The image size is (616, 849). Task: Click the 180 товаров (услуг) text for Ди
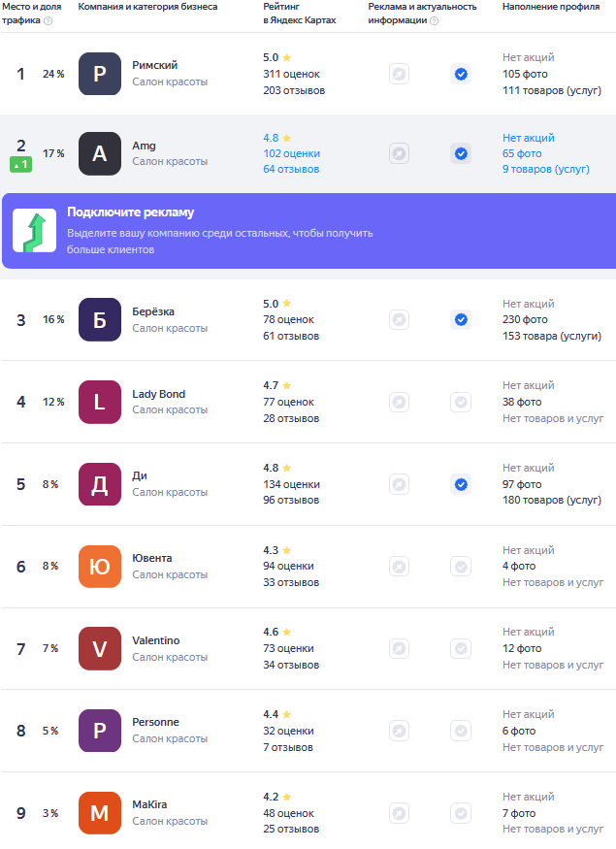pyautogui.click(x=552, y=500)
